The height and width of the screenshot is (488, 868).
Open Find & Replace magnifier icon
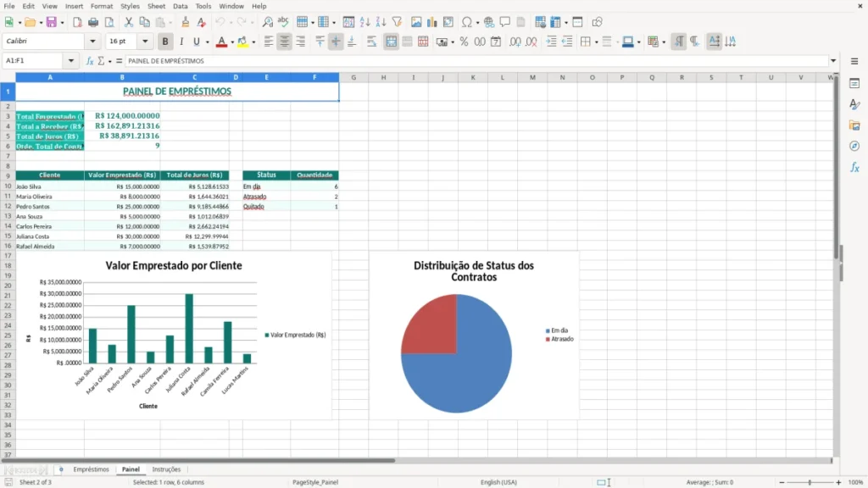click(267, 22)
